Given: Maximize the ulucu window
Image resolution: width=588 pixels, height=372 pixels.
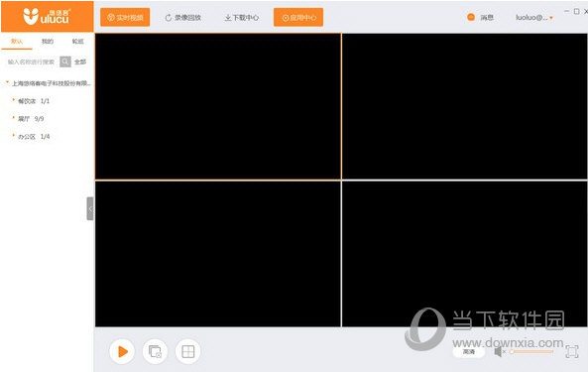Looking at the screenshot, I should tap(577, 11).
